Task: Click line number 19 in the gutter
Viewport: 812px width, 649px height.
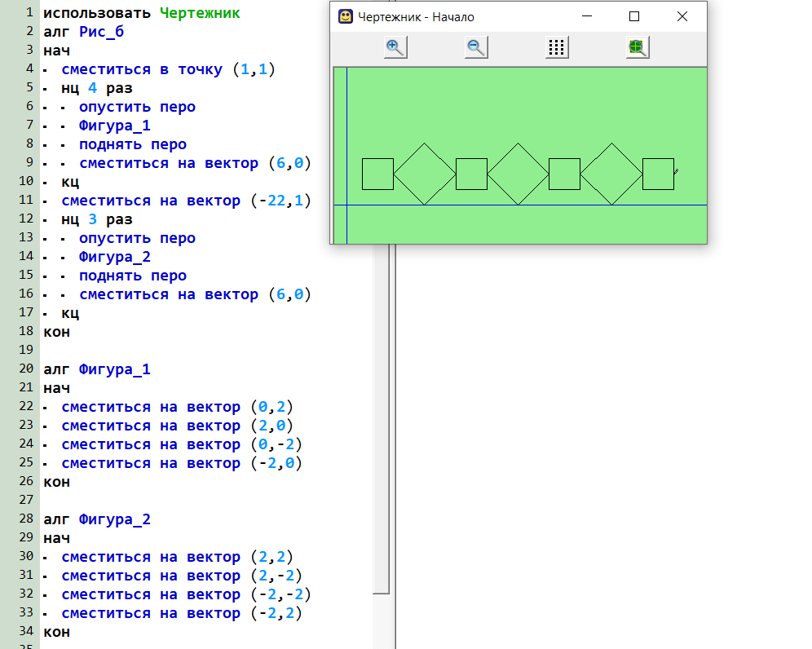Action: pyautogui.click(x=26, y=350)
